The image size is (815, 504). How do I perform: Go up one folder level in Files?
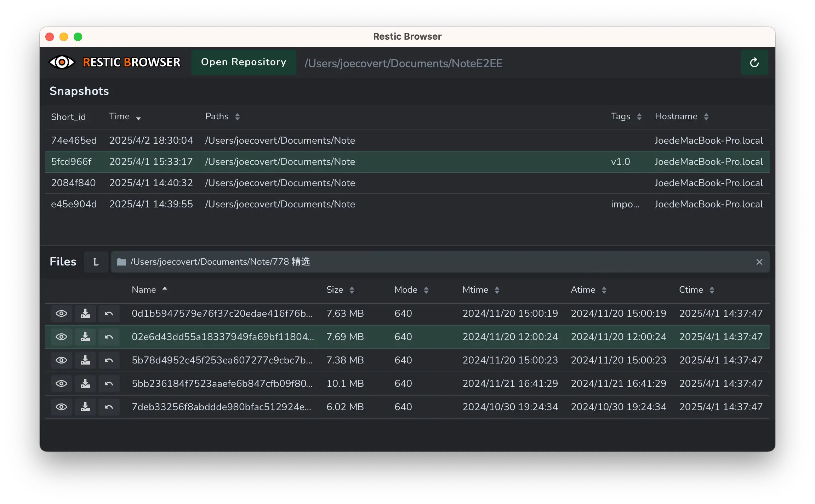point(96,262)
